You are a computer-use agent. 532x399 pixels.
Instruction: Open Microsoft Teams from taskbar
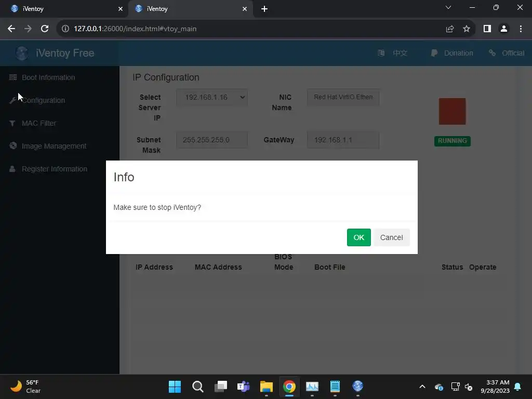pos(243,387)
